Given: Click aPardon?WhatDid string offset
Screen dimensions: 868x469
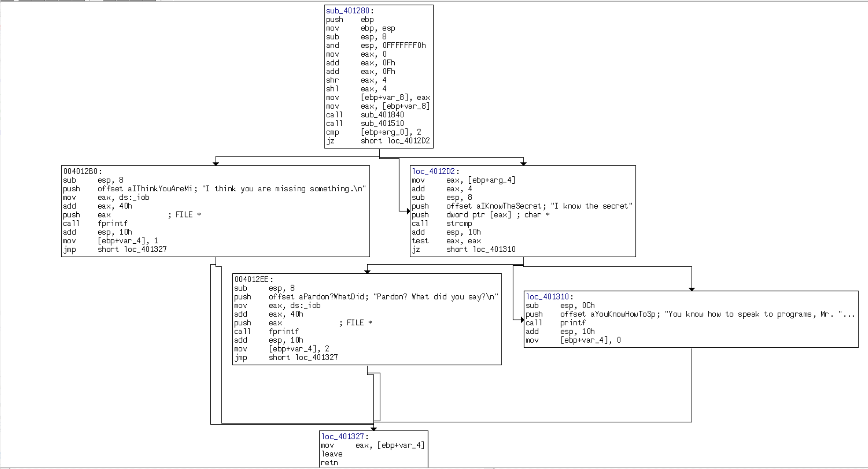Looking at the screenshot, I should tap(331, 297).
